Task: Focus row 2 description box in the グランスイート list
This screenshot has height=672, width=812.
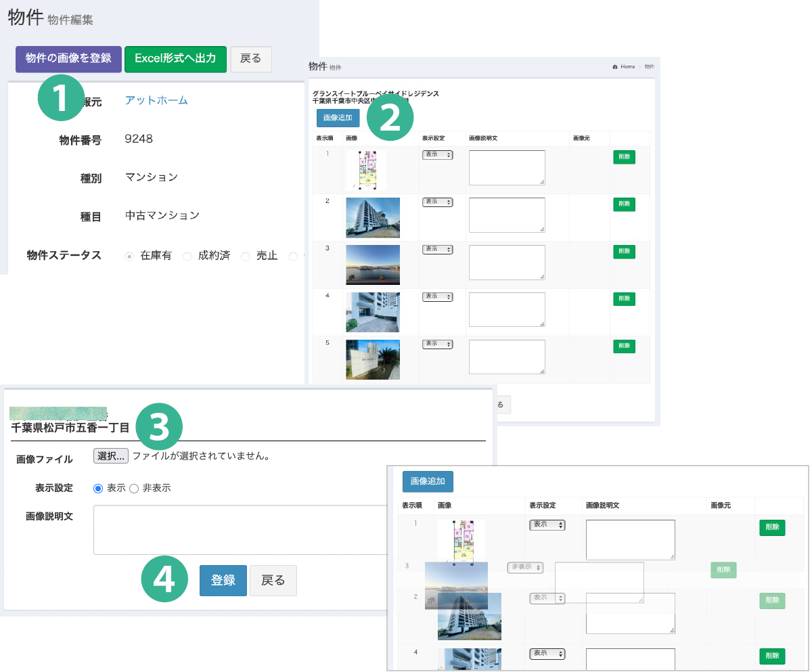Action: coord(507,215)
